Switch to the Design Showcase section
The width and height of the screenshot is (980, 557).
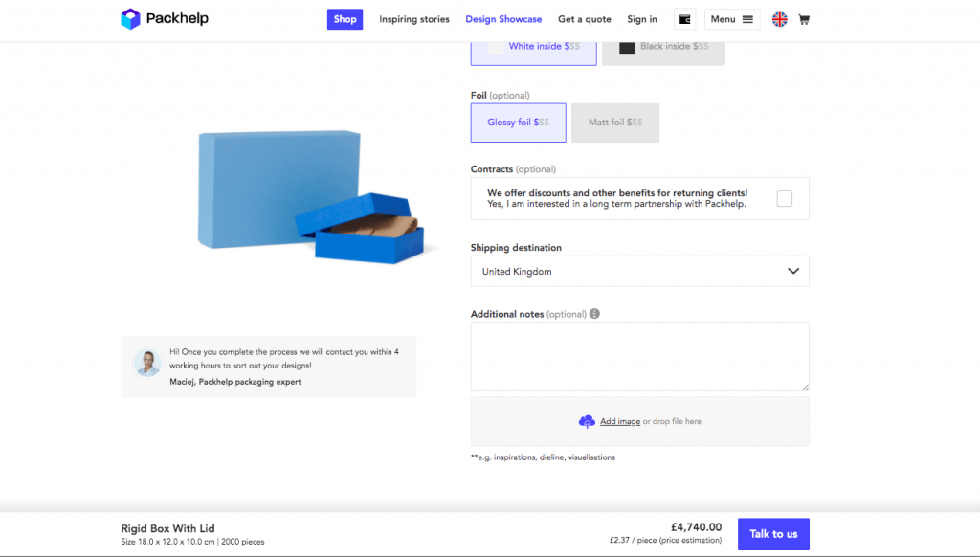[503, 18]
